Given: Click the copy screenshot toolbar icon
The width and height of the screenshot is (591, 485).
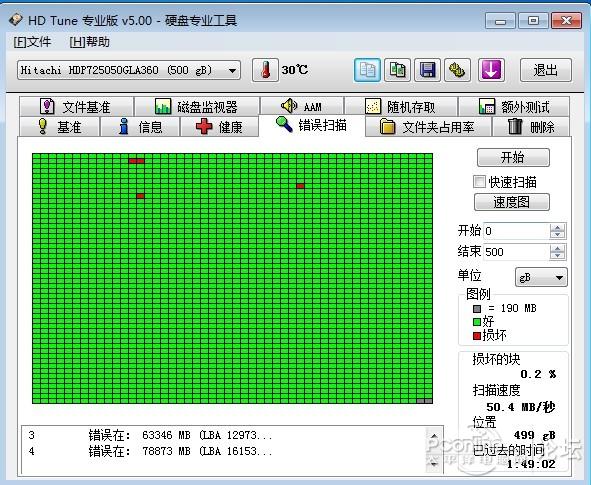Looking at the screenshot, I should click(397, 70).
